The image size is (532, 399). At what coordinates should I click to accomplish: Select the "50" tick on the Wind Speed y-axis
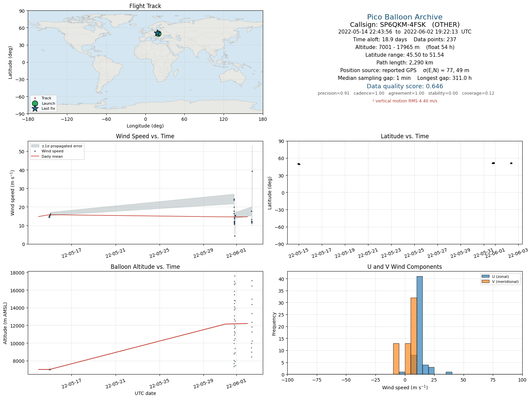tap(22, 152)
